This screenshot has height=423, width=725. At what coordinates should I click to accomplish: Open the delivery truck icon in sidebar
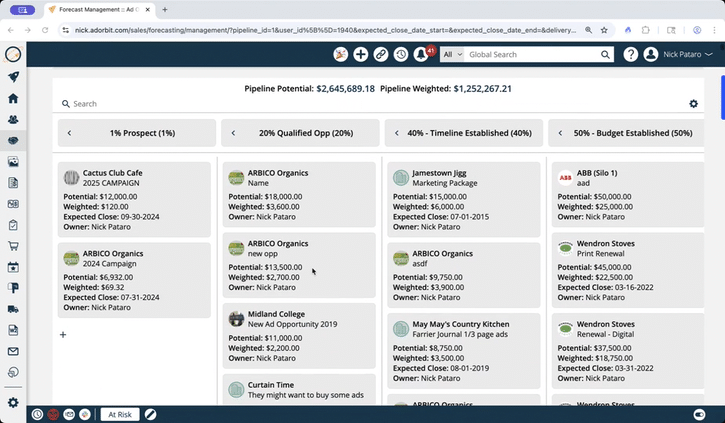click(x=13, y=309)
